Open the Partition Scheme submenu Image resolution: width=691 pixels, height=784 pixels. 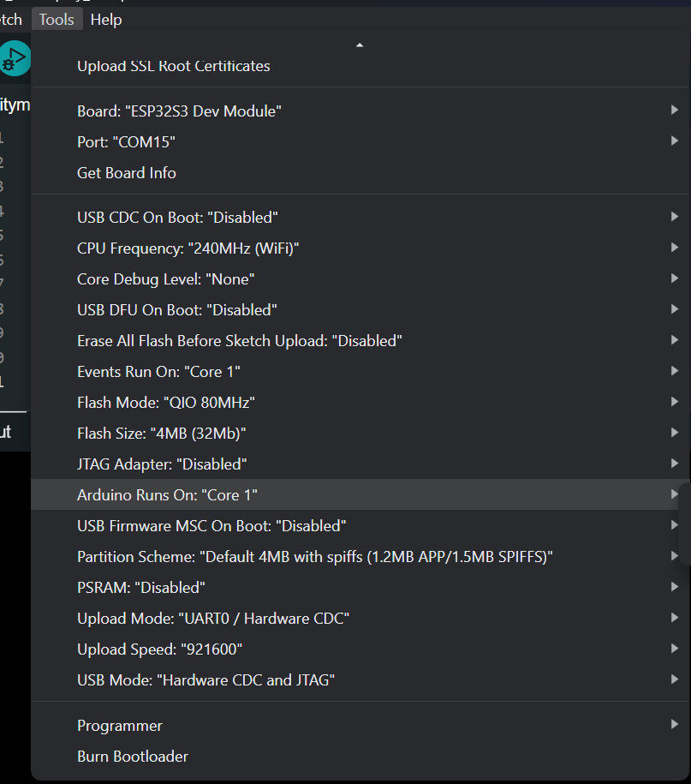pos(360,557)
